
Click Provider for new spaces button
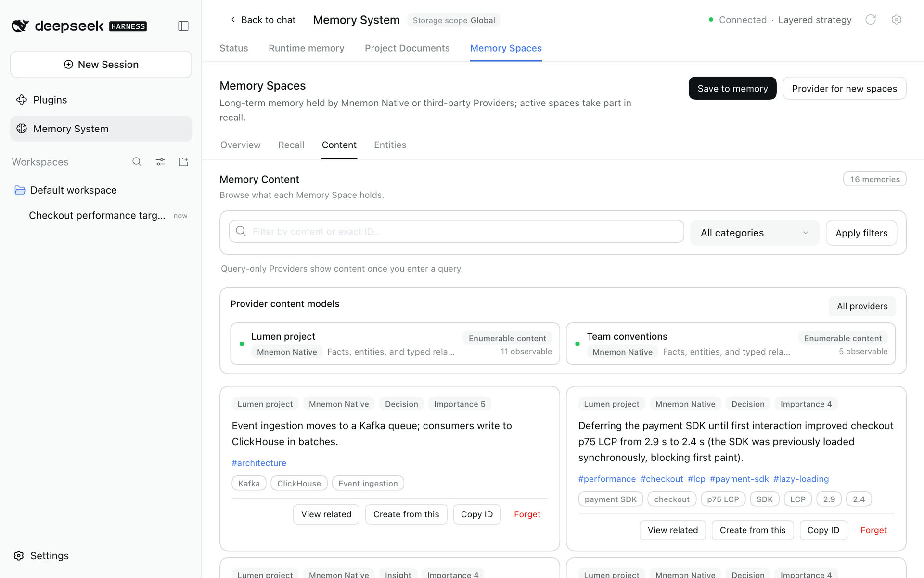coord(845,89)
